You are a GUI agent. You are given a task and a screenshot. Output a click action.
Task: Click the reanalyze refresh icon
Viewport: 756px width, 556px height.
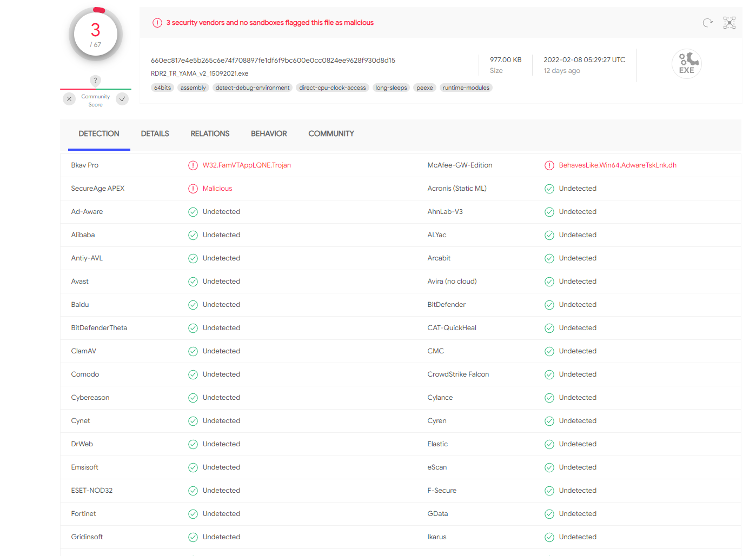click(x=707, y=23)
